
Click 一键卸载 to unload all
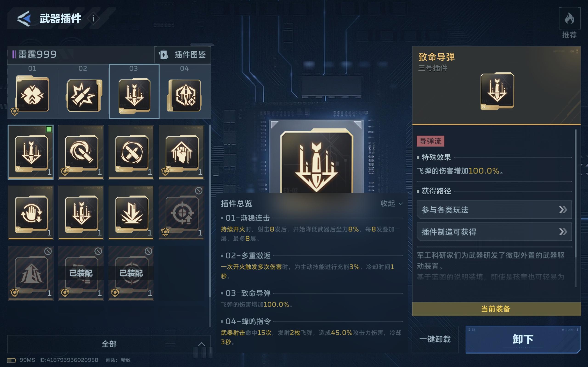[x=435, y=339]
